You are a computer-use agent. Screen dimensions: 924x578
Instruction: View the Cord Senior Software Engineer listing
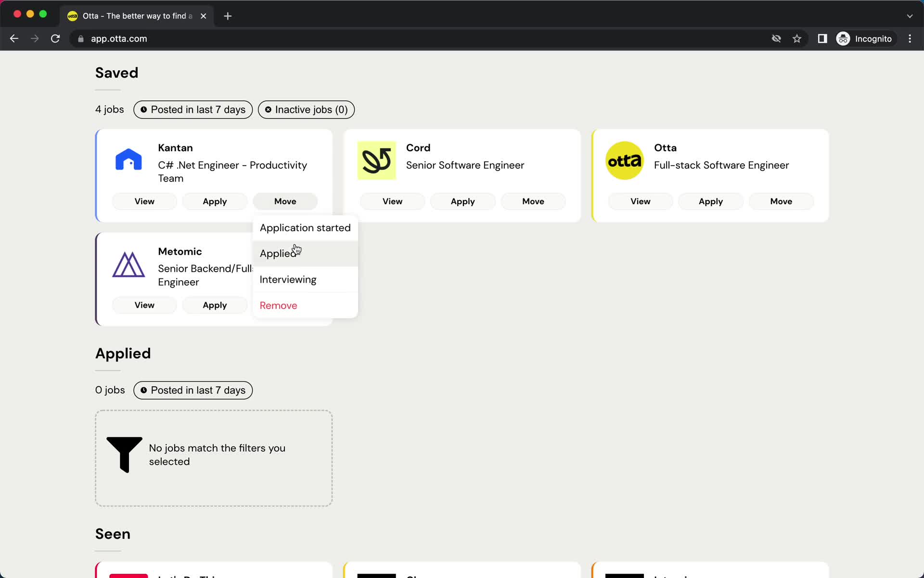pos(393,201)
